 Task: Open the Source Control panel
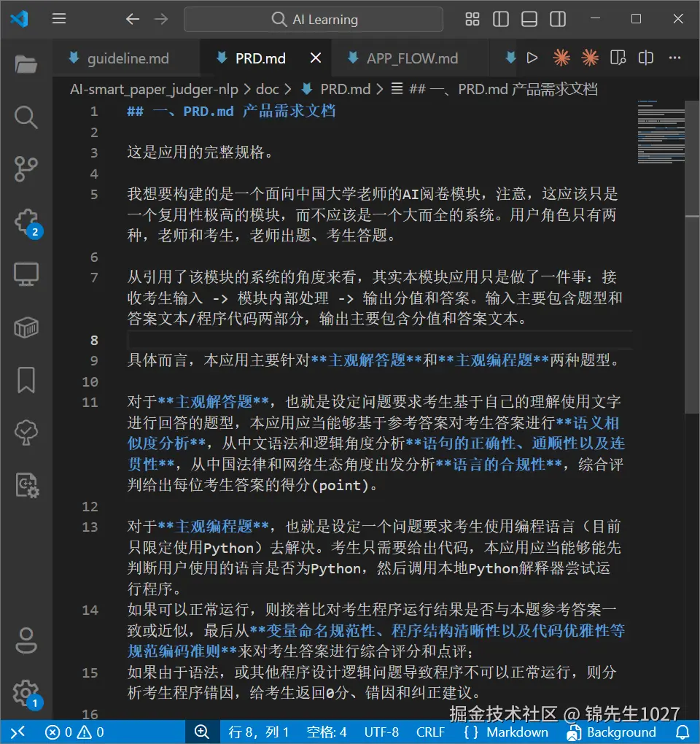click(x=26, y=168)
